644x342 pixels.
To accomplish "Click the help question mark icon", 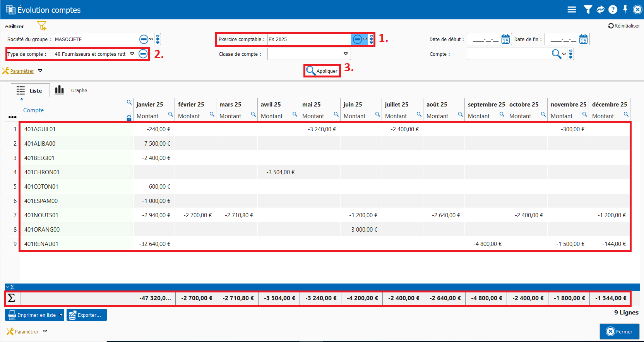I will coord(613,10).
